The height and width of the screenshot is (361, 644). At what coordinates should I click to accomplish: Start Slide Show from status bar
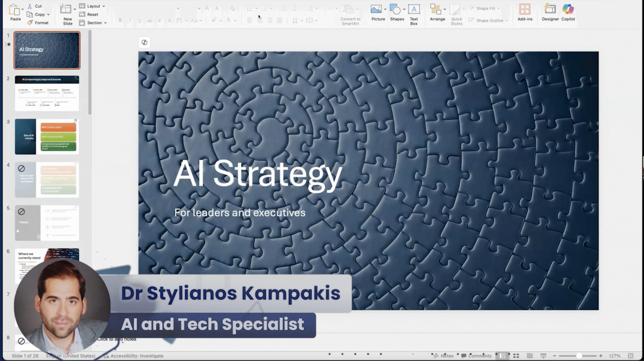click(x=543, y=356)
